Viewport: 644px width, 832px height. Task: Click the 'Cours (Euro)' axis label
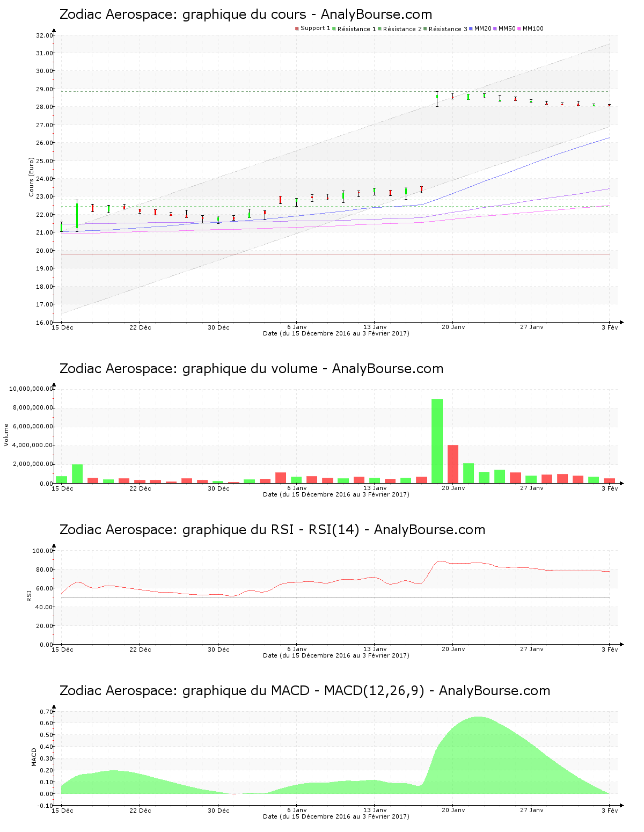pyautogui.click(x=31, y=177)
